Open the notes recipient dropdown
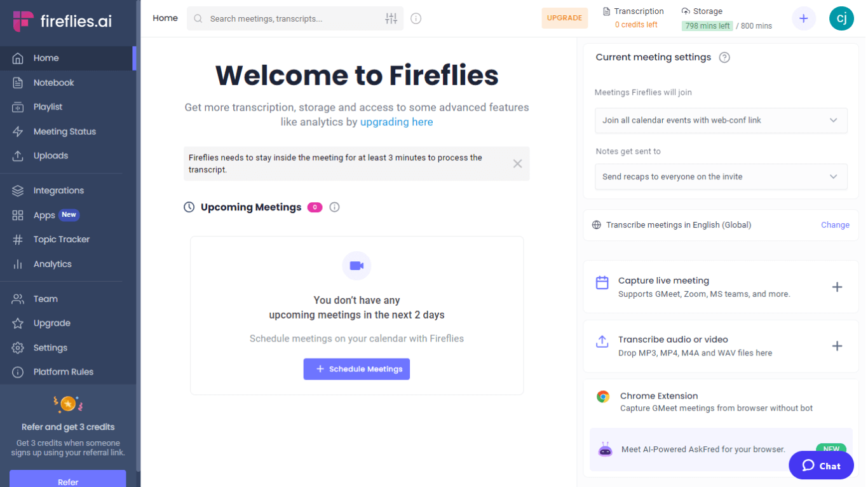The width and height of the screenshot is (868, 487). coord(721,176)
